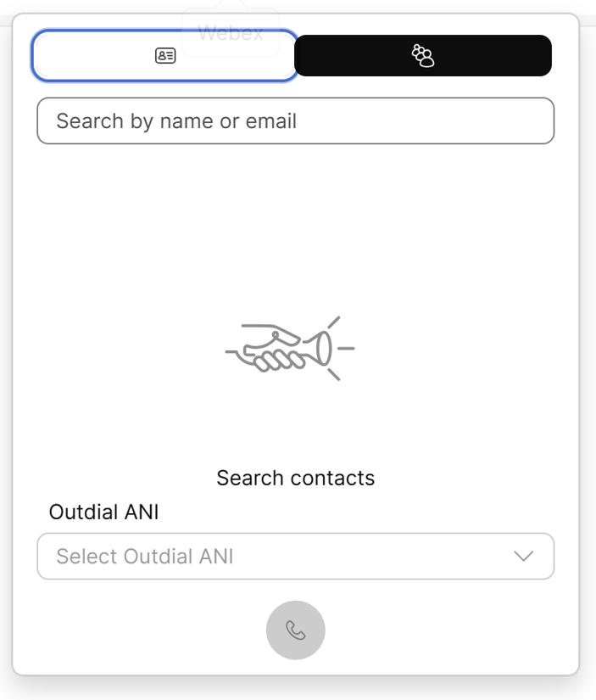The height and width of the screenshot is (700, 596).
Task: Open the Outdial ANI combo box arrow
Action: click(524, 557)
